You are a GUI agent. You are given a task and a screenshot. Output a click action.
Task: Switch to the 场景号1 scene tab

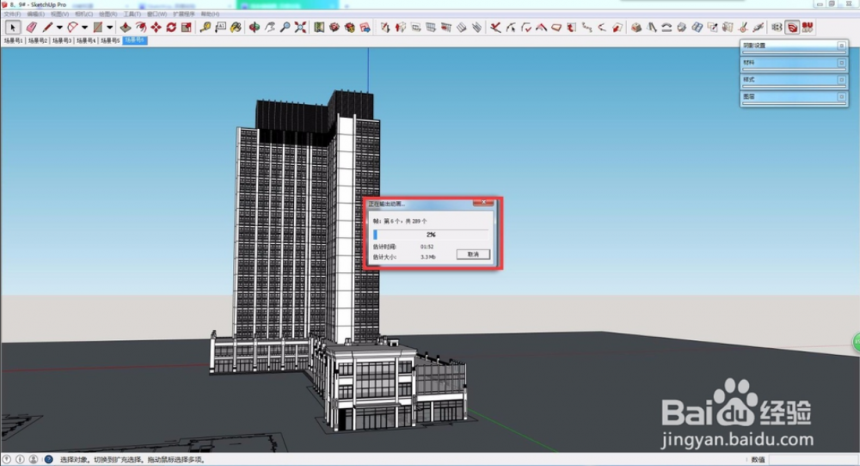13,41
